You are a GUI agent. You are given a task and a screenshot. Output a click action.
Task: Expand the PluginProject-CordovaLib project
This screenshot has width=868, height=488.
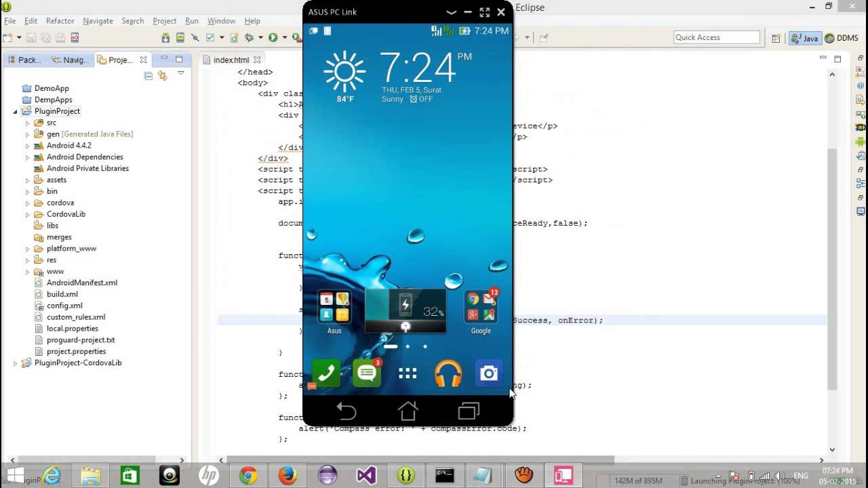[x=16, y=363]
